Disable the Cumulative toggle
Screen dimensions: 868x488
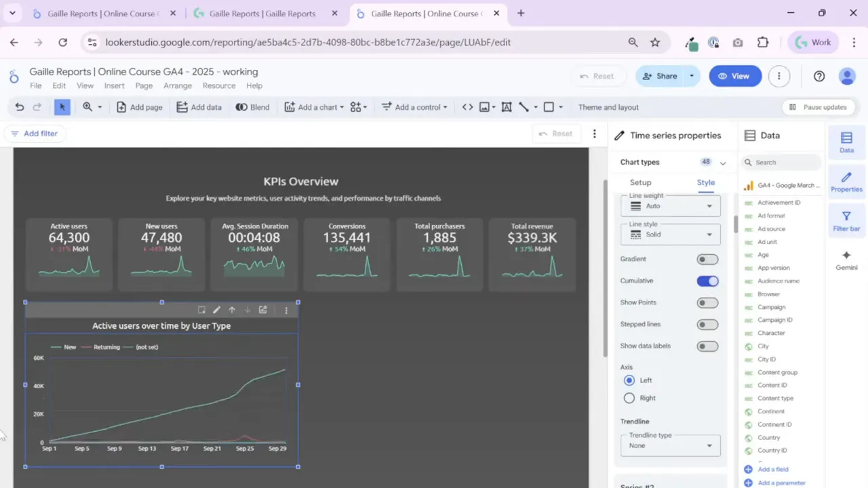(707, 281)
